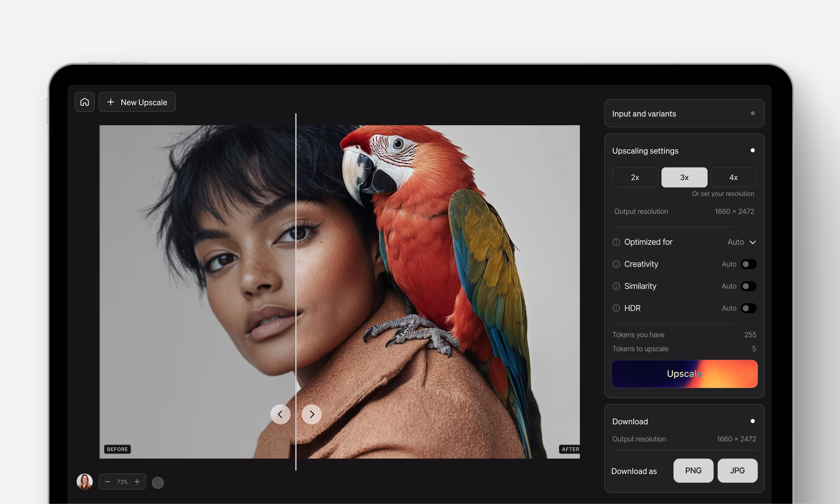Screen dimensions: 840x504
Task: Show info for Optimized for
Action: coord(616,242)
